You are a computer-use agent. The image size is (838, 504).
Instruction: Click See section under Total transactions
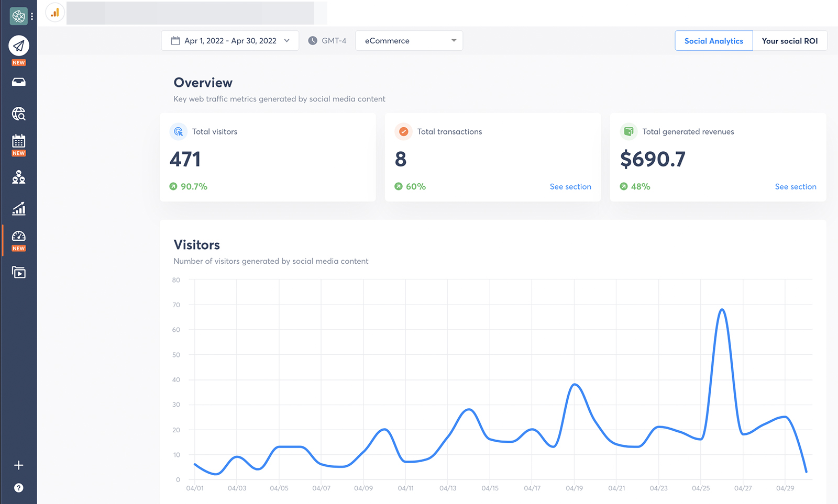pyautogui.click(x=570, y=187)
